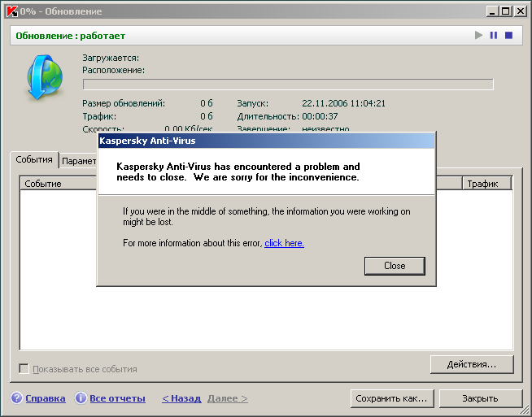Image resolution: width=532 pixels, height=417 pixels.
Task: Click the Загружается: label
Action: pyautogui.click(x=111, y=58)
